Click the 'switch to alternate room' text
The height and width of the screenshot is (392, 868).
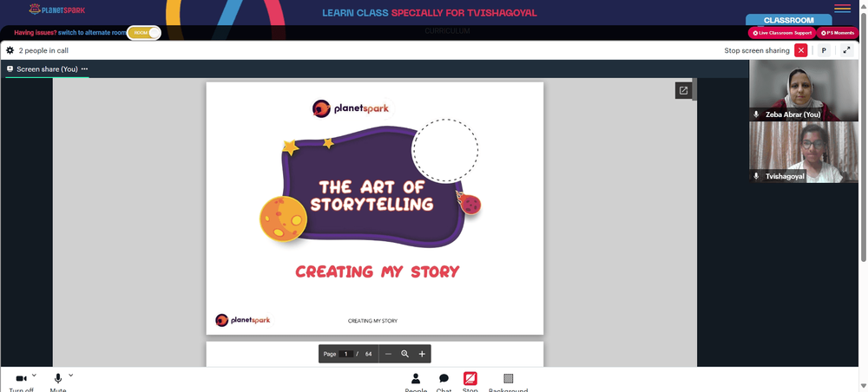point(93,33)
